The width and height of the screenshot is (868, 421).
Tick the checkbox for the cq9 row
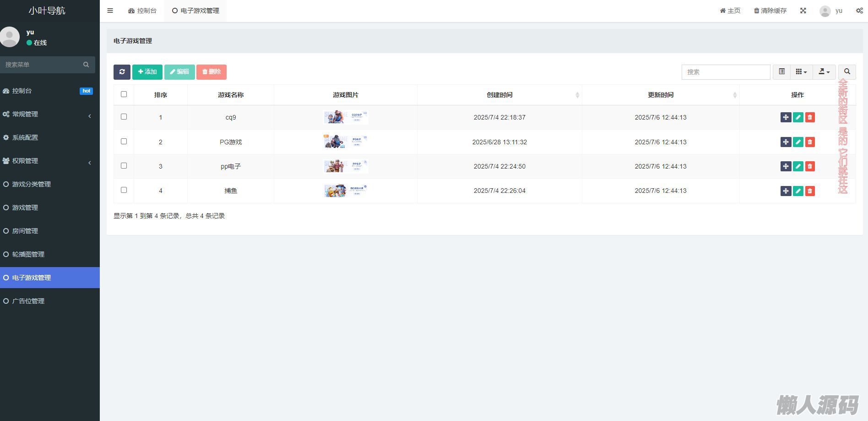[124, 117]
